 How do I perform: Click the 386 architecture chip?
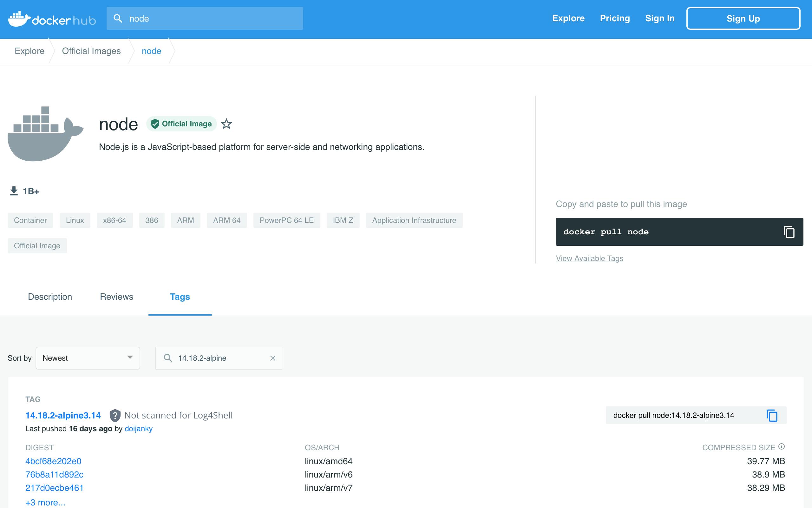pos(152,220)
